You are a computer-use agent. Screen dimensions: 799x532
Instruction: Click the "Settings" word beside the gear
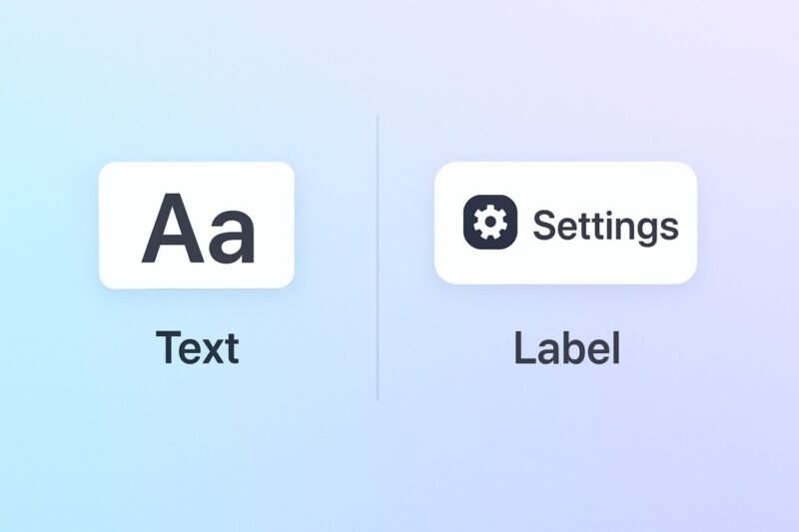pos(605,226)
